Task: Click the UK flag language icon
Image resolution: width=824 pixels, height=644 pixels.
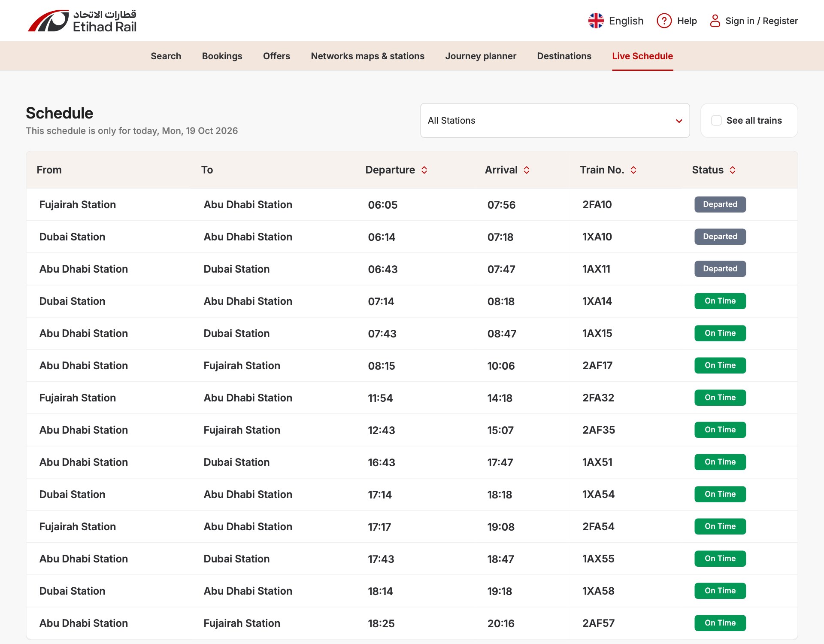Action: pos(596,21)
